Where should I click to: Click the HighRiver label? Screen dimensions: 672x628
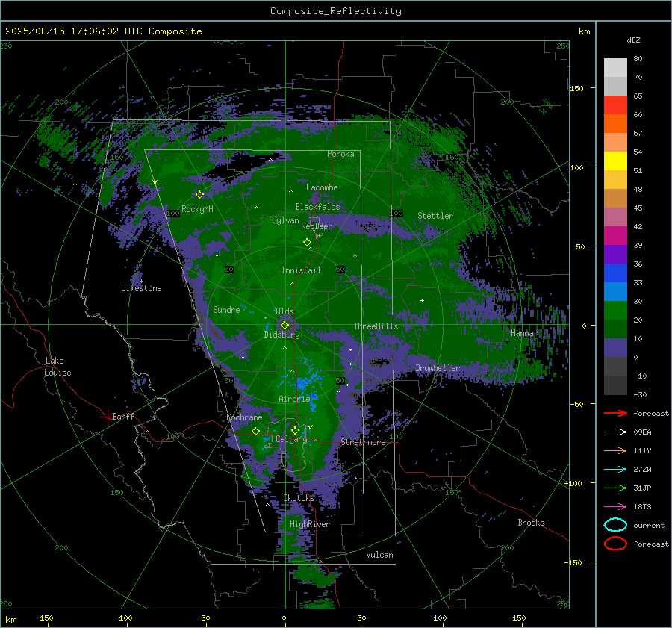(310, 524)
